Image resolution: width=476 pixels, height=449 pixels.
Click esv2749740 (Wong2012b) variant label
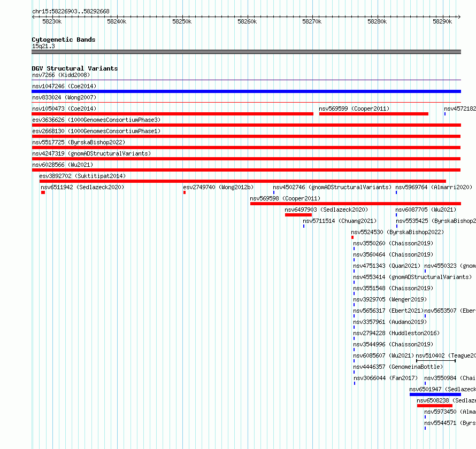(218, 187)
